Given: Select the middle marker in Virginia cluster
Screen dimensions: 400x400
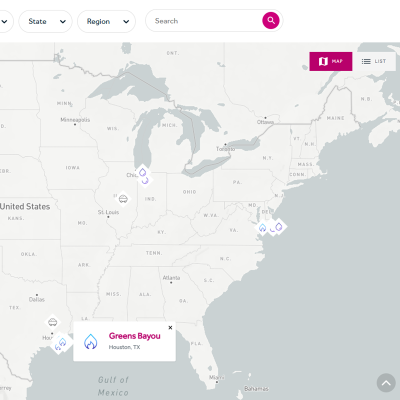Looking at the screenshot, I should 273,228.
